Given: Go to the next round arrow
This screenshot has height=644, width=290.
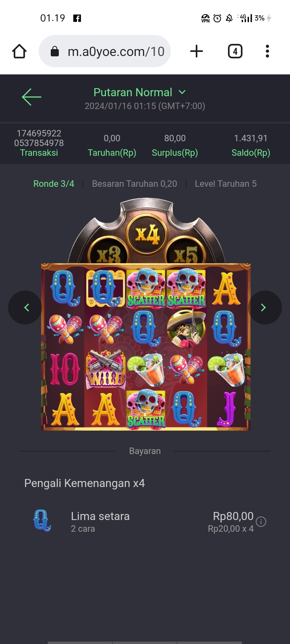Looking at the screenshot, I should [265, 308].
